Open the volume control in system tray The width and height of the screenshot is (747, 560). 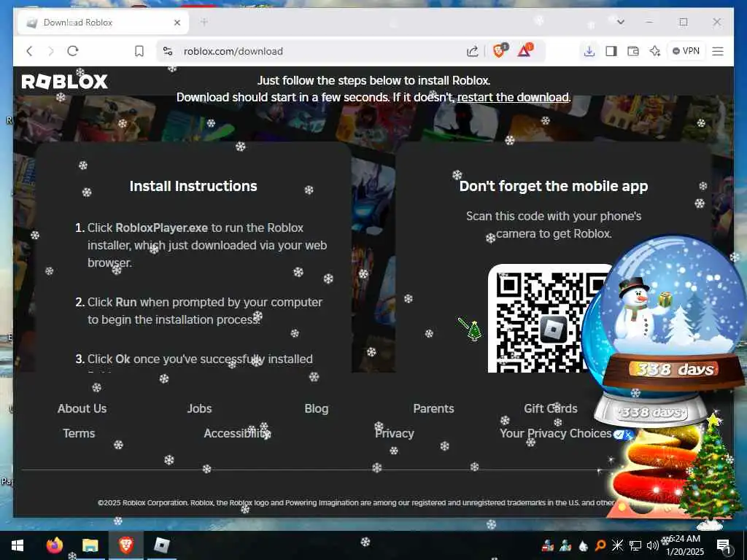coord(652,545)
